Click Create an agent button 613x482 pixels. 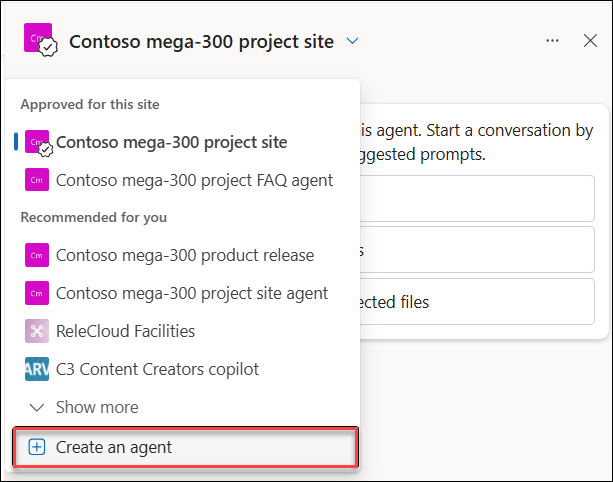[185, 447]
